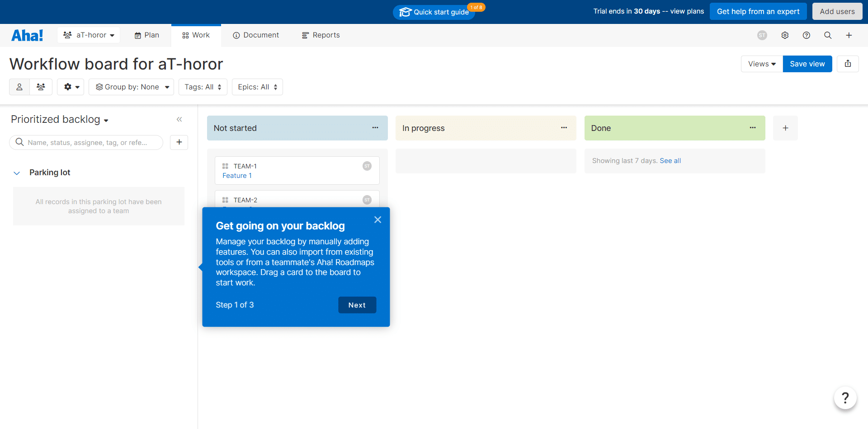Viewport: 868px width, 429px height.
Task: Collapse the backlog panel with double chevron
Action: tap(179, 119)
